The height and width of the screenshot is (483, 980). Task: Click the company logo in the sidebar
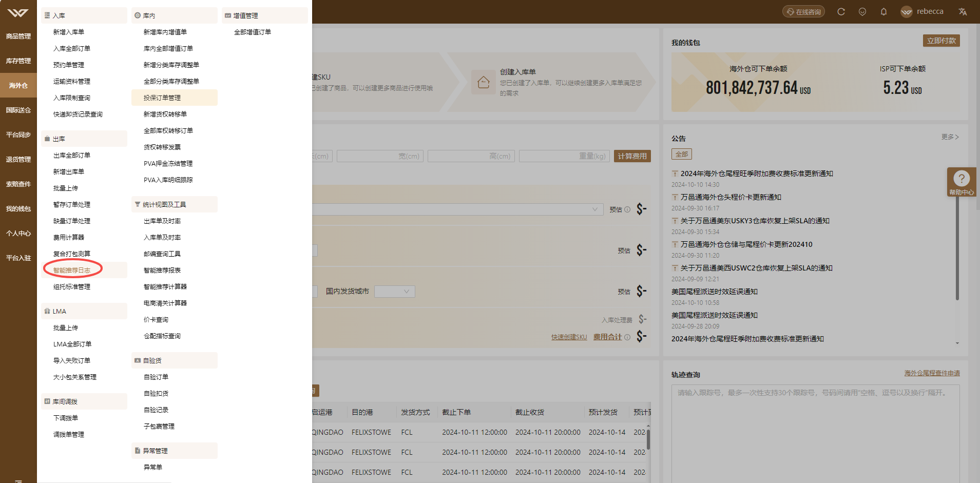pyautogui.click(x=18, y=12)
